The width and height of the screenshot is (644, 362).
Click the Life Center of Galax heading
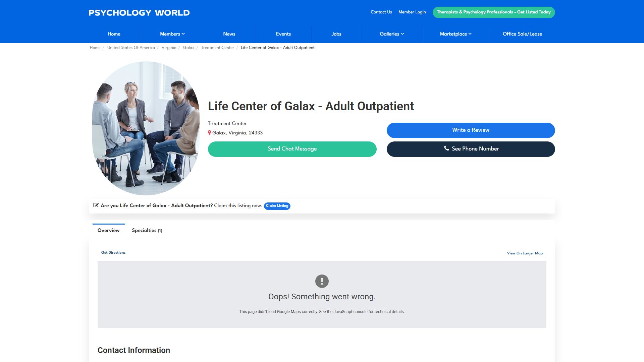coord(311,106)
